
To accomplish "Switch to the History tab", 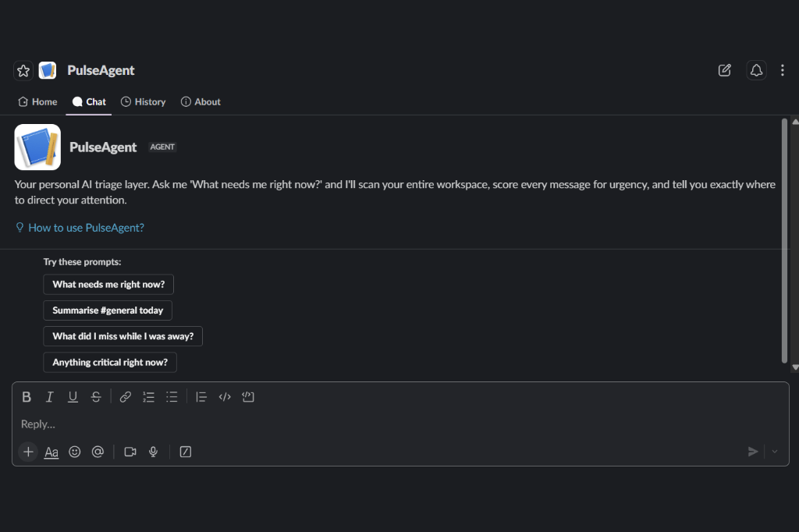I will [x=144, y=102].
